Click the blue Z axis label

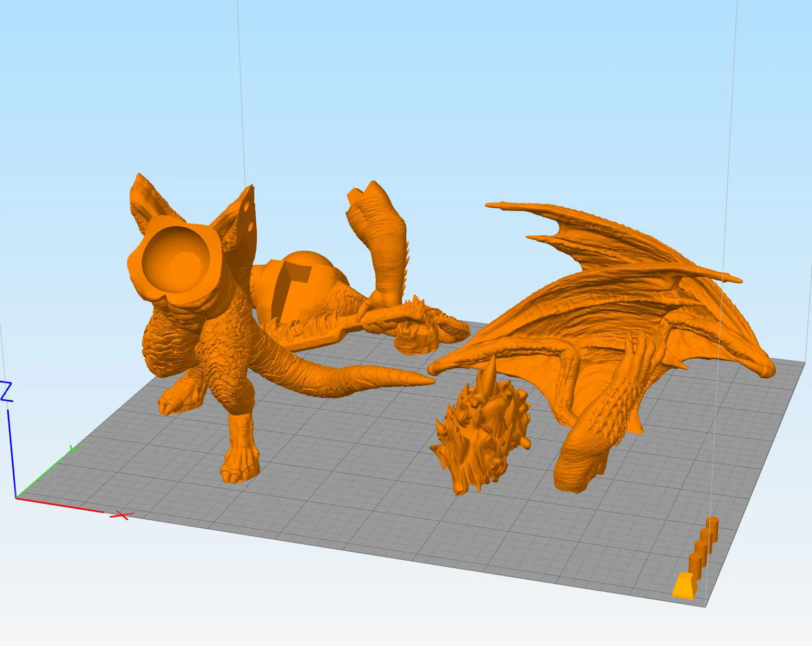click(x=6, y=392)
